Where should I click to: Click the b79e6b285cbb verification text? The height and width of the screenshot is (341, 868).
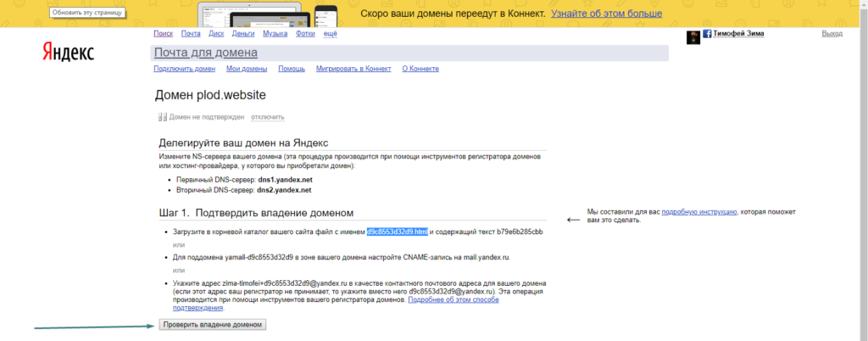point(520,232)
